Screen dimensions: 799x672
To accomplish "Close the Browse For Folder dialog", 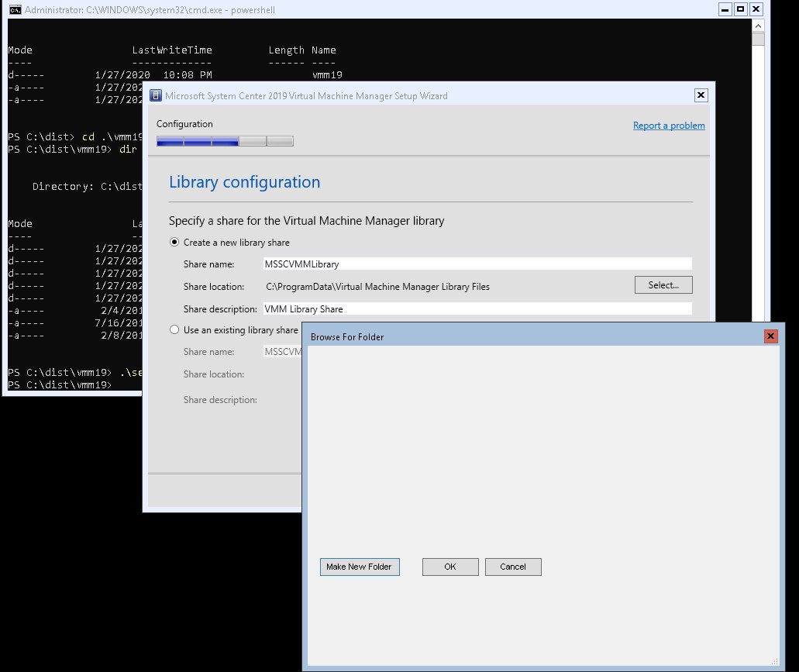I will (770, 336).
